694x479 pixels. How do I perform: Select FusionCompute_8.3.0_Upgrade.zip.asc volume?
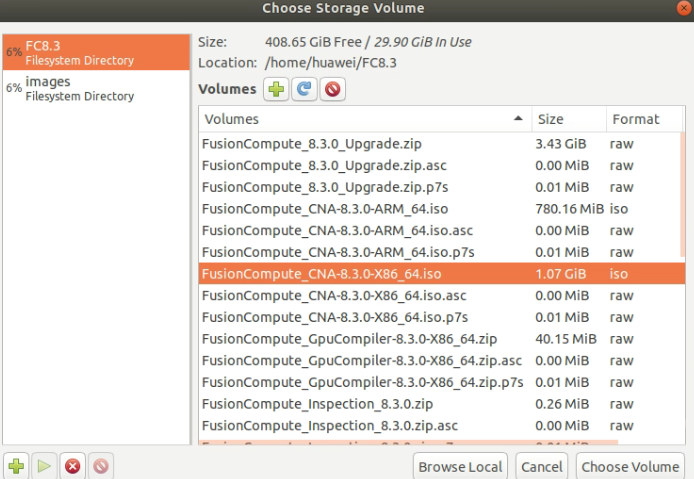(x=440, y=166)
